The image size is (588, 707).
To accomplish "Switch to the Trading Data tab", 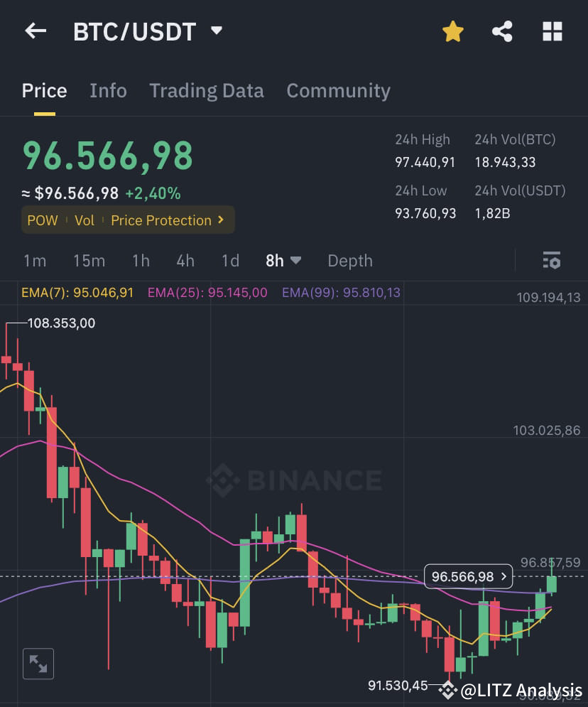I will tap(207, 91).
